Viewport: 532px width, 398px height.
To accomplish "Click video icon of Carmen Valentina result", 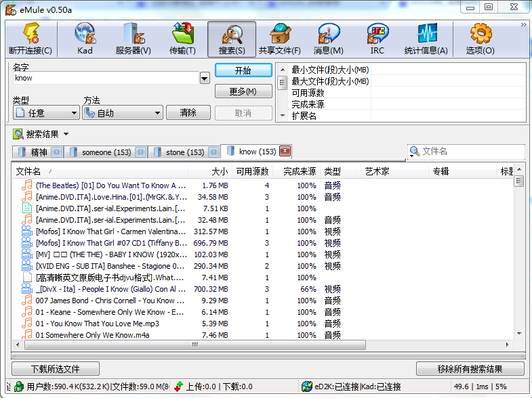I will click(x=27, y=231).
